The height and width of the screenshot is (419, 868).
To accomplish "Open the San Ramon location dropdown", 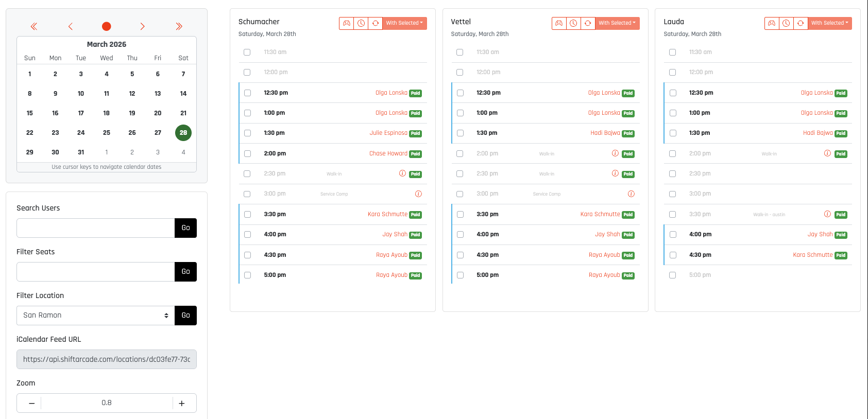I will tap(96, 316).
